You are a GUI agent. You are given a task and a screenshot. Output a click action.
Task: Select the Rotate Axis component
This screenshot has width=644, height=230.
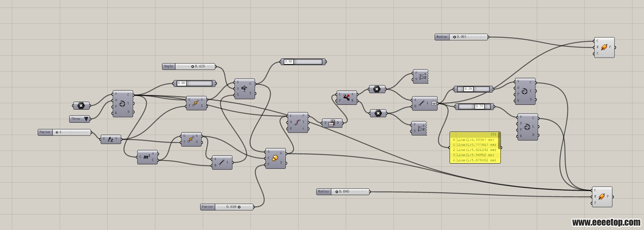click(x=245, y=89)
